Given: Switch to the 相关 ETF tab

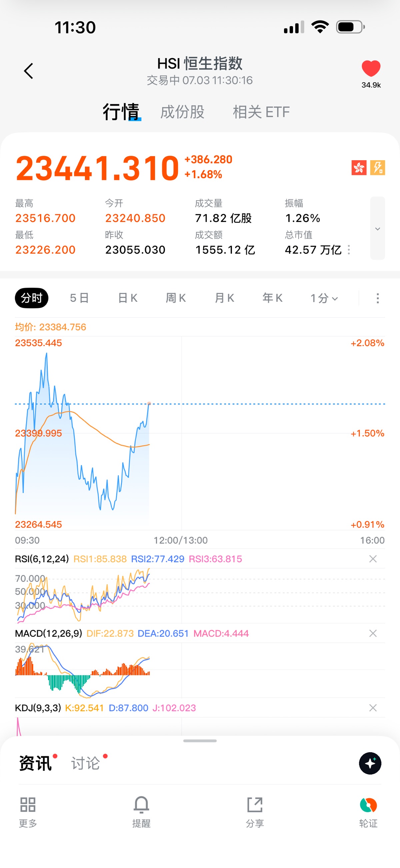Looking at the screenshot, I should coord(261,112).
